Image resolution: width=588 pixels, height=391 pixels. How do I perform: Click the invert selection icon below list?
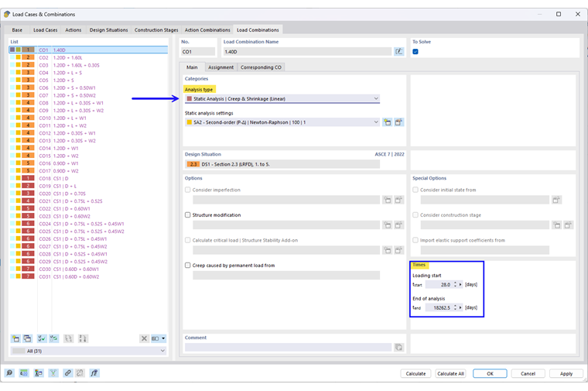click(x=54, y=338)
